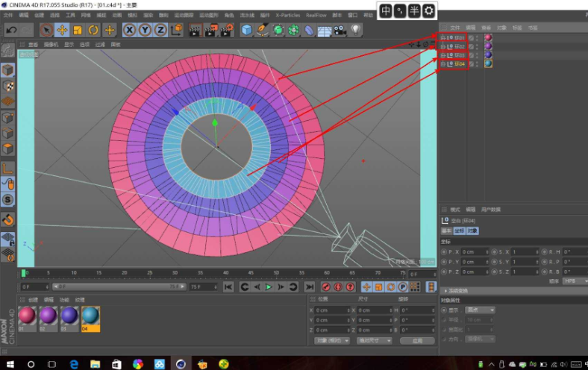Open the RealFlow menu

[316, 15]
